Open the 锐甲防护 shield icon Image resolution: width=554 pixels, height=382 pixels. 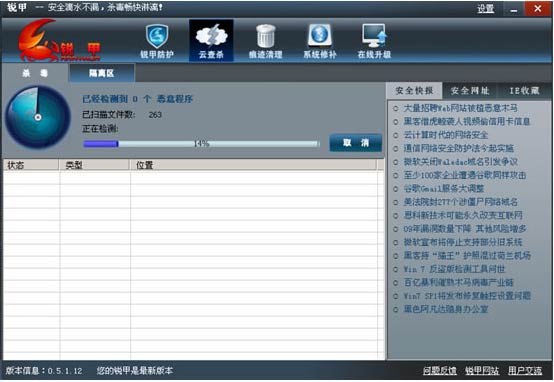157,36
